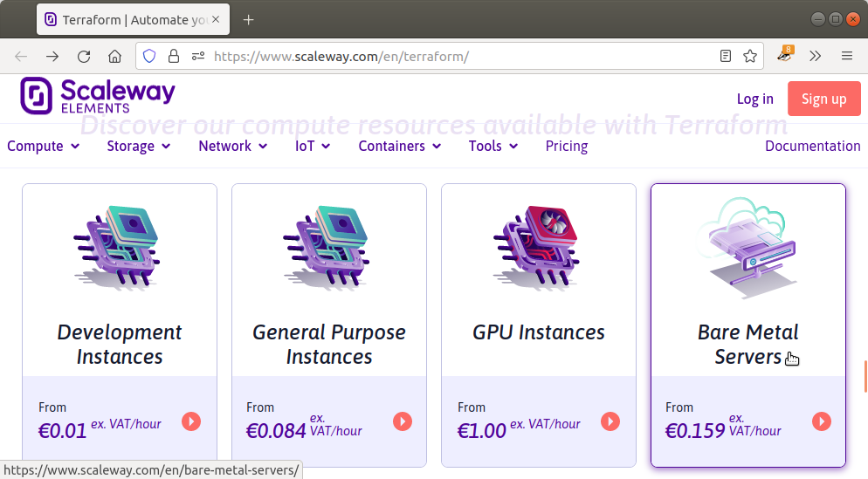
Task: Click the site security padlock icon
Action: click(174, 57)
